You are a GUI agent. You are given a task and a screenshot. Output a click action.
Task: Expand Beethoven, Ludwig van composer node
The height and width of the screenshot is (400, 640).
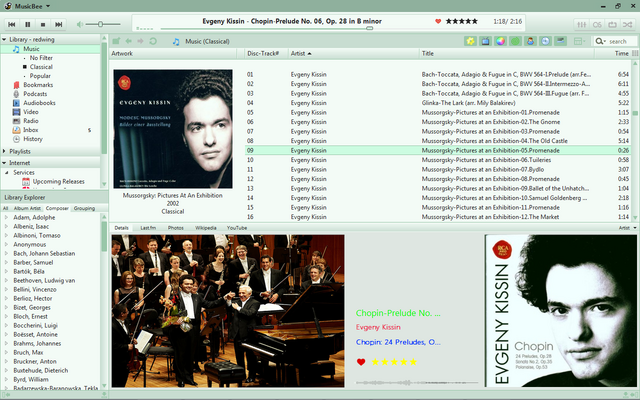point(6,280)
